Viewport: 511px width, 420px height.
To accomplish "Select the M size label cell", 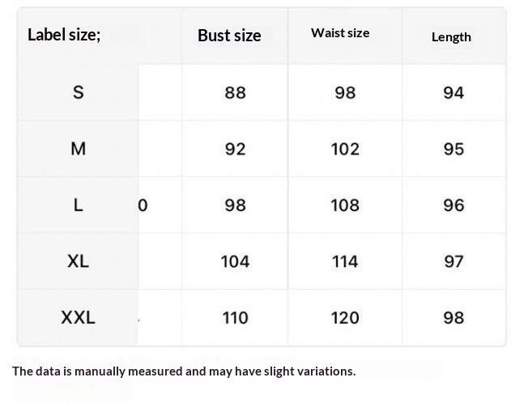I will tap(78, 149).
